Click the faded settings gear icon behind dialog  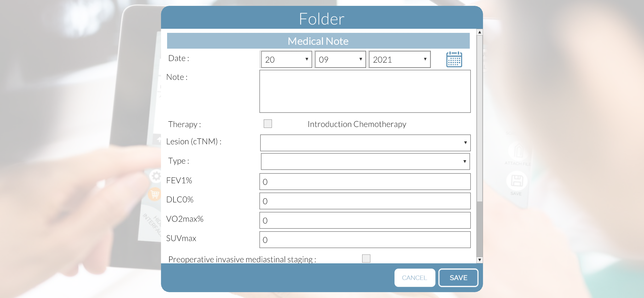tap(156, 176)
